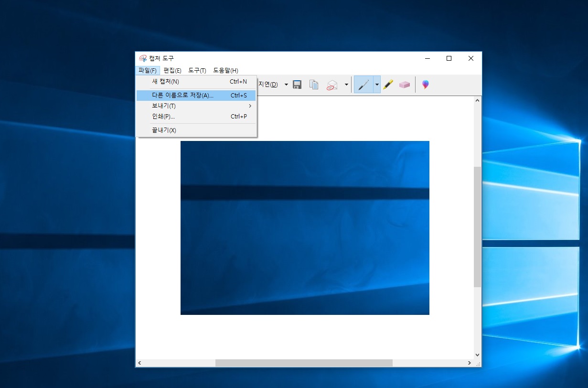588x388 pixels.
Task: Choose 다른 이름으로 저장(A)... menu entry
Action: point(196,96)
